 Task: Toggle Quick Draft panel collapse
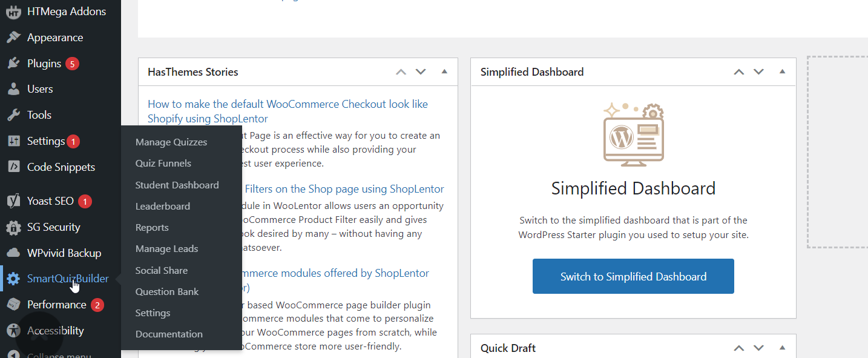[x=782, y=348]
